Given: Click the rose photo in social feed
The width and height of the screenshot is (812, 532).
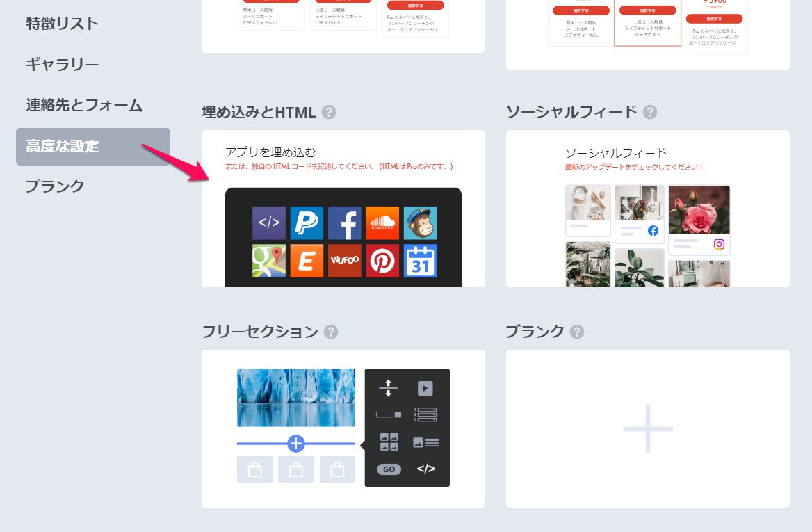Looking at the screenshot, I should 699,209.
